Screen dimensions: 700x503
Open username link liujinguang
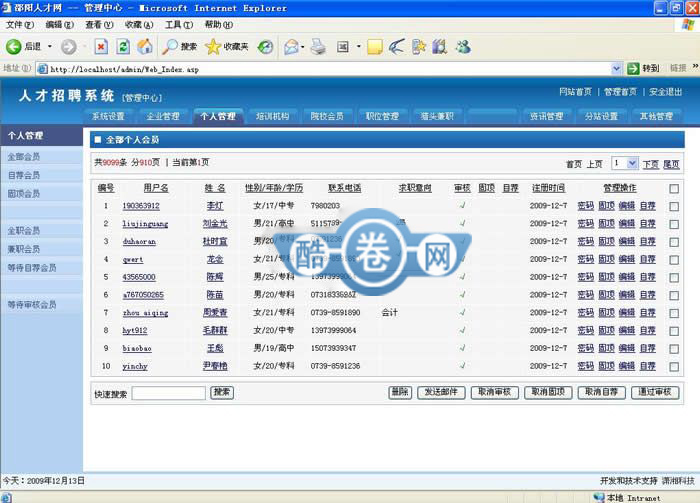point(145,224)
